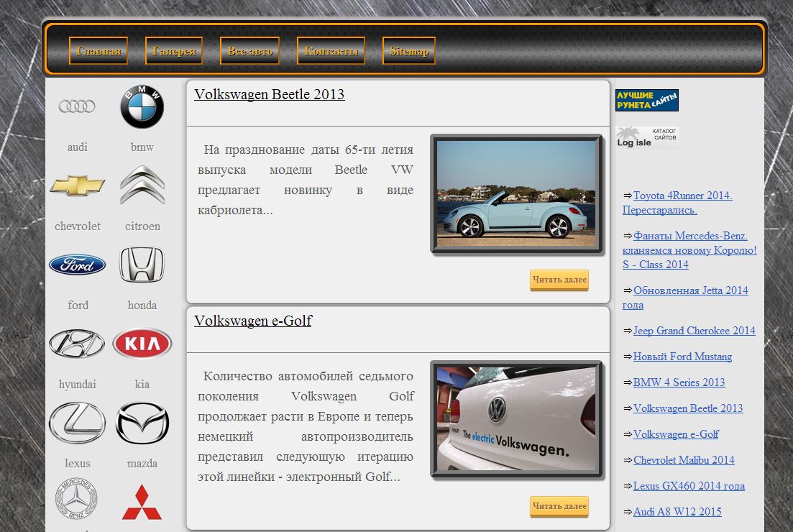This screenshot has width=793, height=532.
Task: Open the Sitemap menu item
Action: (x=409, y=50)
